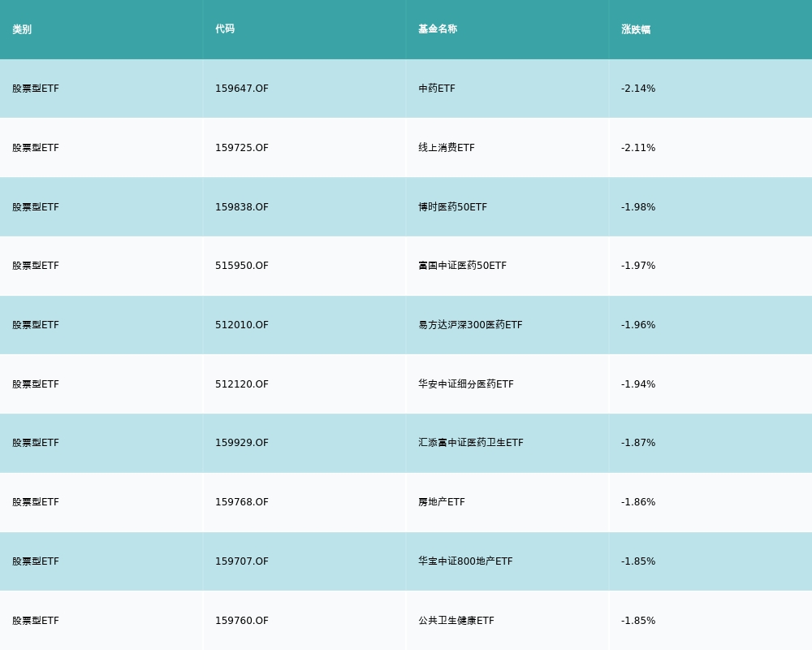
Task: Select fund code 159760.OF
Action: click(x=242, y=621)
